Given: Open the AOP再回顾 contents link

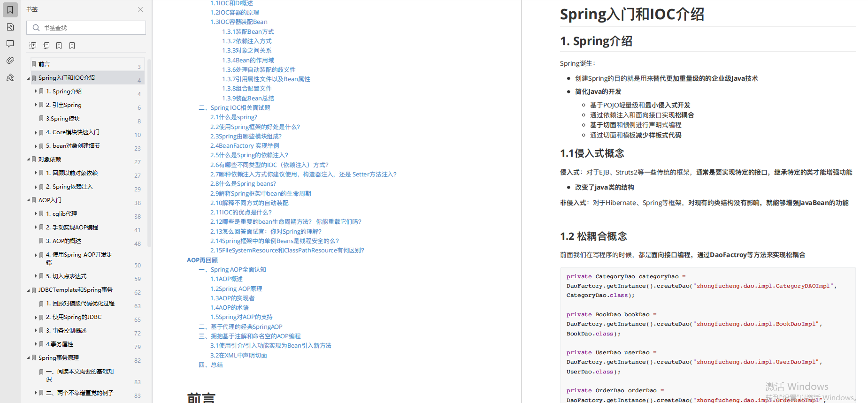Looking at the screenshot, I should (202, 260).
